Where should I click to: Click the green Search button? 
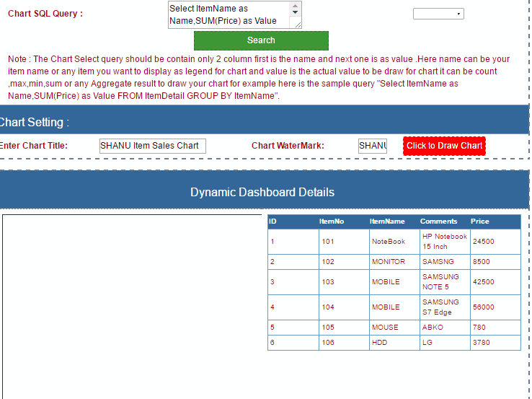[x=261, y=40]
